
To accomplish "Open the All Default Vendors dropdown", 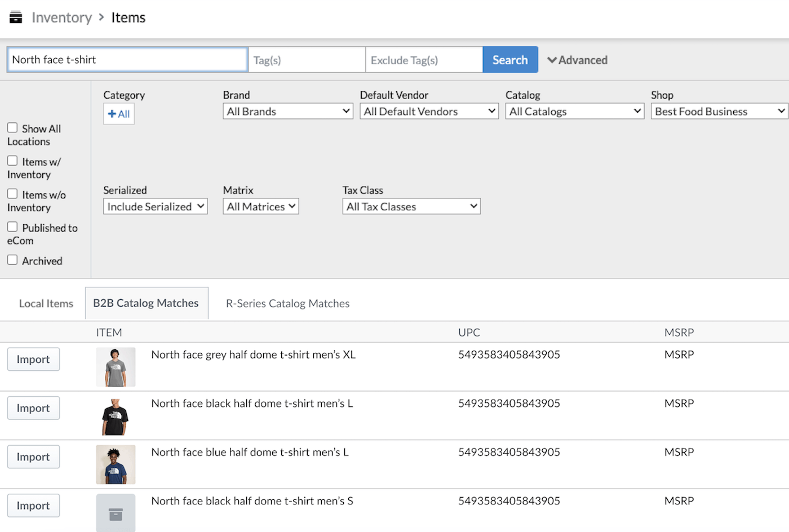I will pyautogui.click(x=429, y=112).
